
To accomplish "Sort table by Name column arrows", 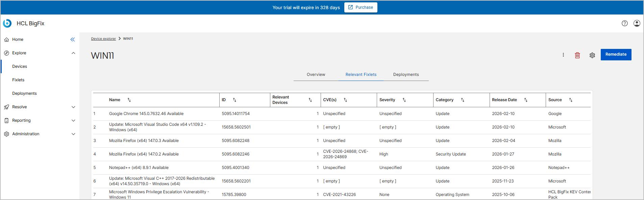I will point(129,100).
